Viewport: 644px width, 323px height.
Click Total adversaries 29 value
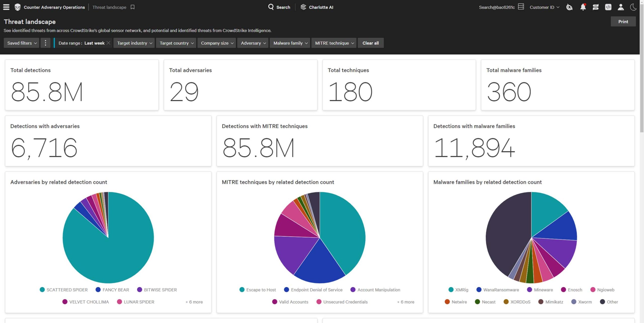(x=184, y=92)
